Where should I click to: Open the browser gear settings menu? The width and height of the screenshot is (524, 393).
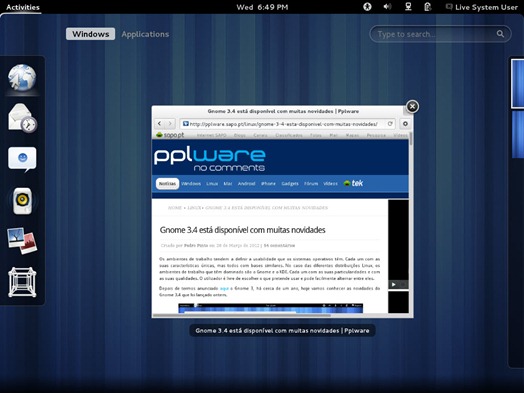click(405, 124)
